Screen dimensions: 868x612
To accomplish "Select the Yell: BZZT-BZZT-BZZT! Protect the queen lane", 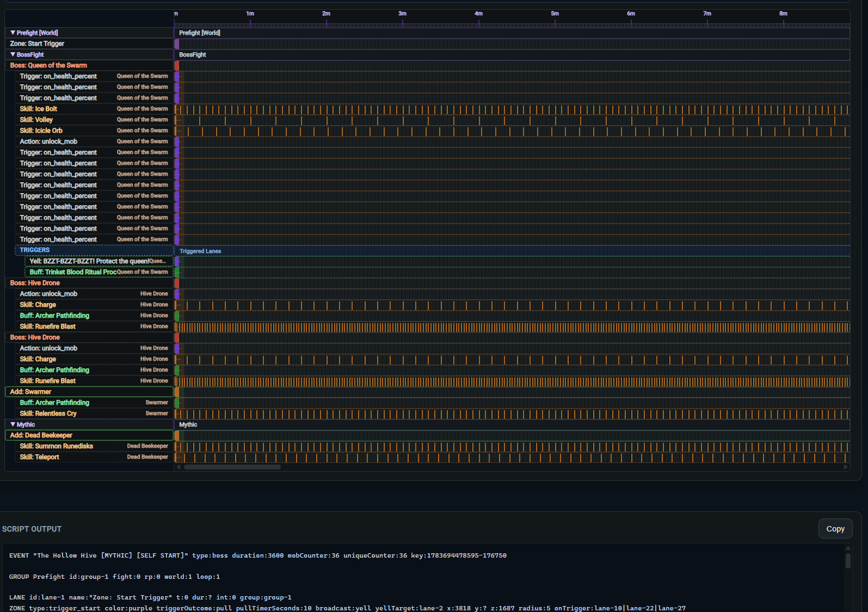I will click(99, 261).
